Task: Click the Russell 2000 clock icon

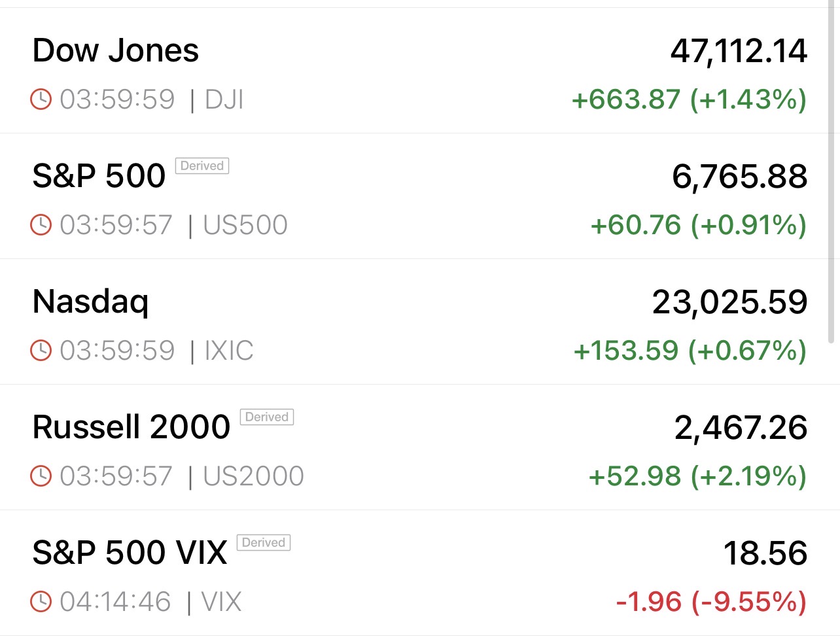Action: [41, 476]
